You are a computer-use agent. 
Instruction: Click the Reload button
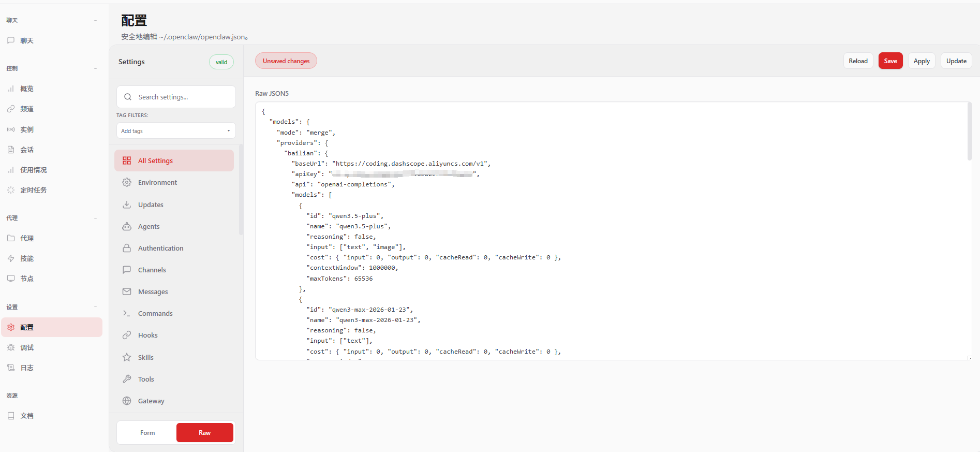858,61
